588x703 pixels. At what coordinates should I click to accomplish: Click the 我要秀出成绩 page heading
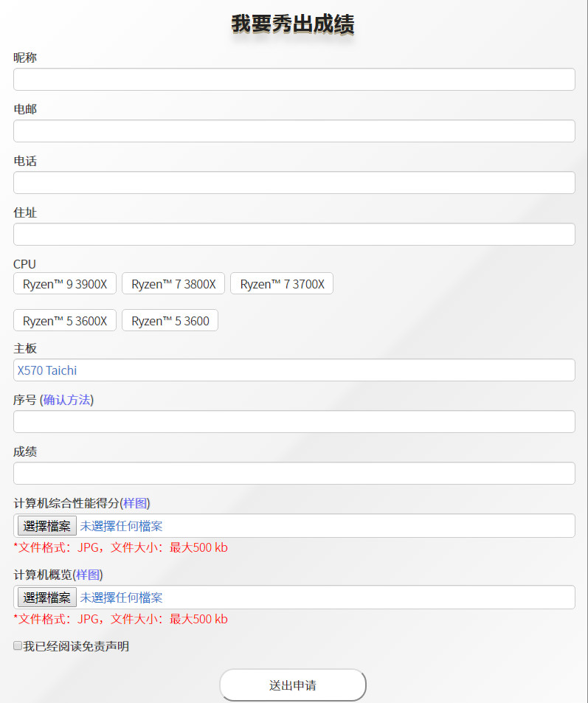(x=293, y=24)
